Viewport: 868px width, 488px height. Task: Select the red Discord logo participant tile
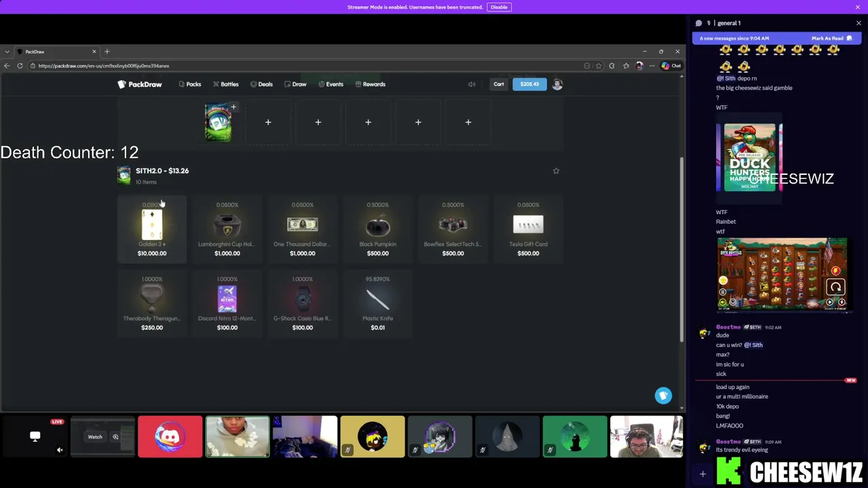pos(170,437)
